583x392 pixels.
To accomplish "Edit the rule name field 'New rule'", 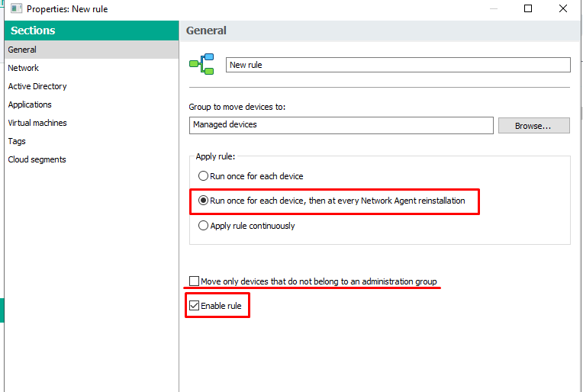I will coord(398,65).
